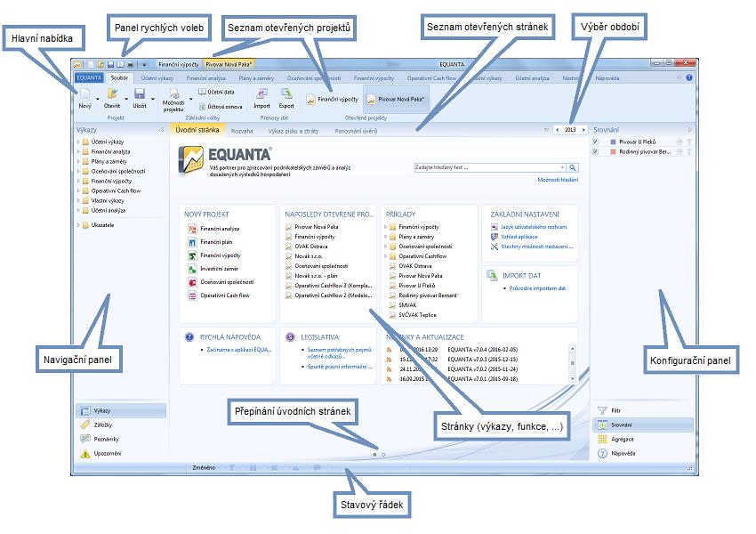Click the print icon in the quick access bar

(130, 64)
